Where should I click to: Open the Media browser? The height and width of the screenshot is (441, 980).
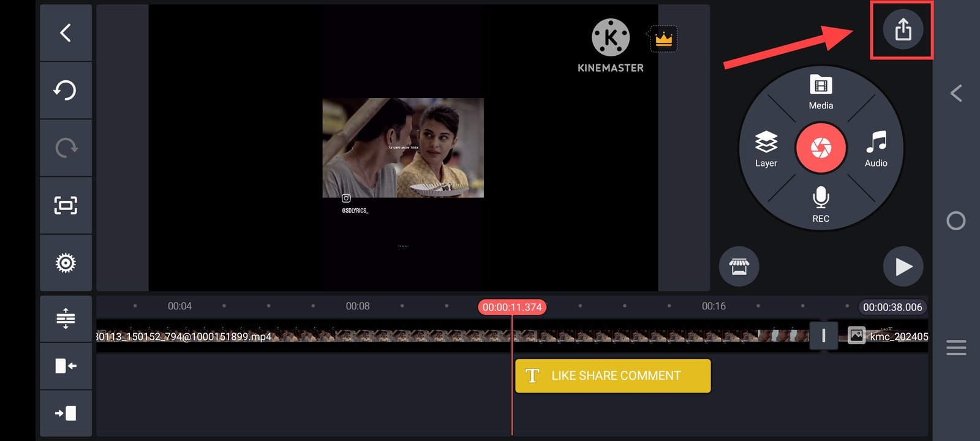pos(821,92)
